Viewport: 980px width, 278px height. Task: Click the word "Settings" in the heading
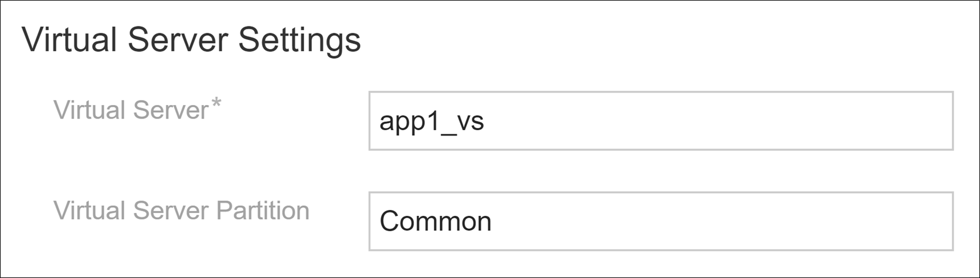[300, 40]
